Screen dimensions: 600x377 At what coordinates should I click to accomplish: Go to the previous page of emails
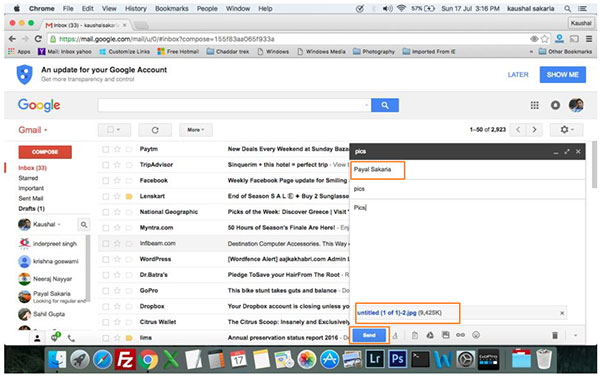[x=518, y=130]
